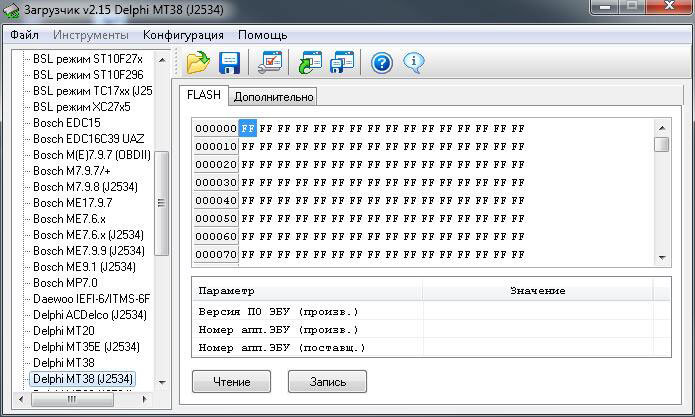Image resolution: width=695 pixels, height=417 pixels.
Task: Click the highlighted first FF hex byte
Action: [x=248, y=129]
